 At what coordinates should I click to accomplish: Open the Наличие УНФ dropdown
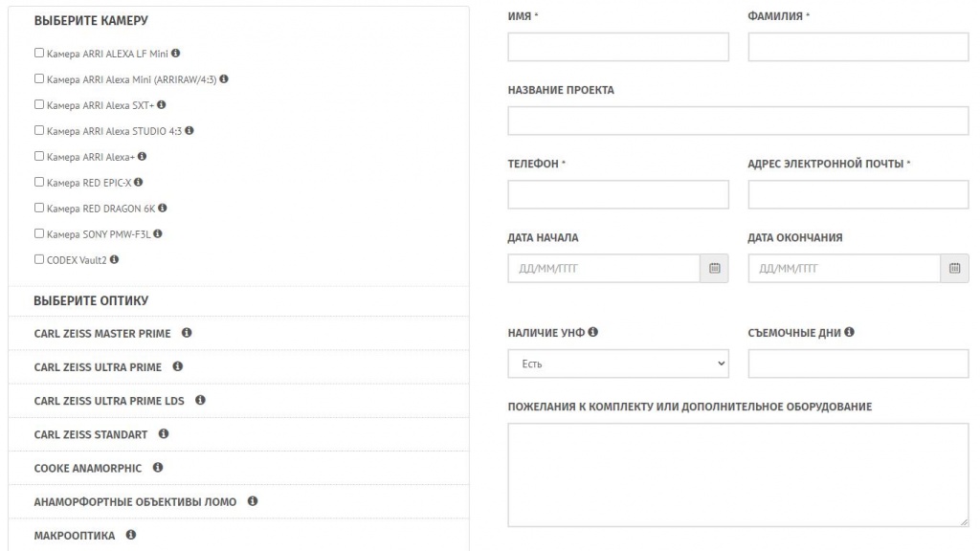pyautogui.click(x=618, y=364)
